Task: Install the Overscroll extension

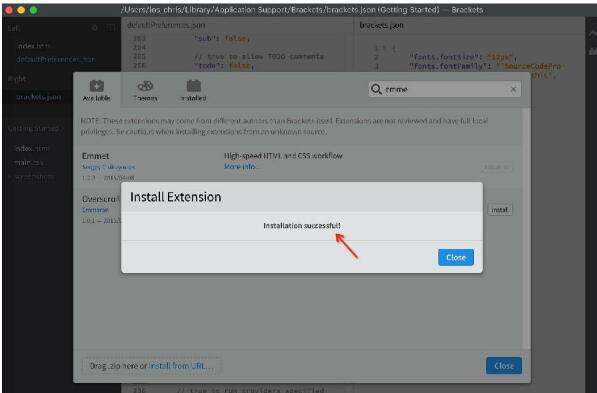Action: click(500, 210)
